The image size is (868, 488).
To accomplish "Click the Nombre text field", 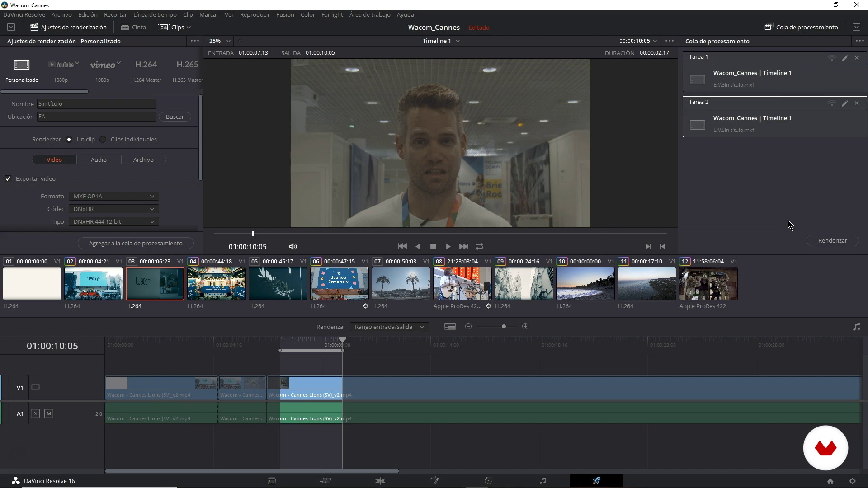I will pos(96,103).
